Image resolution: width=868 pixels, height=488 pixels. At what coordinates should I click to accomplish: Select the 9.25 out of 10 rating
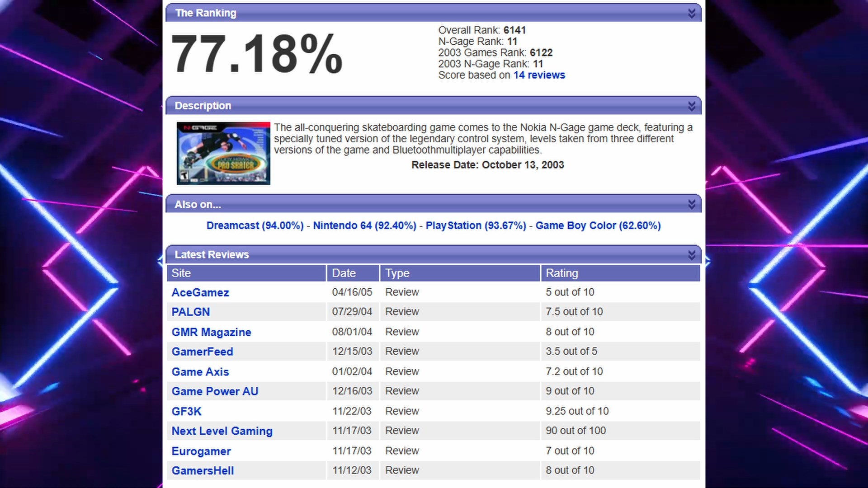[x=577, y=411]
